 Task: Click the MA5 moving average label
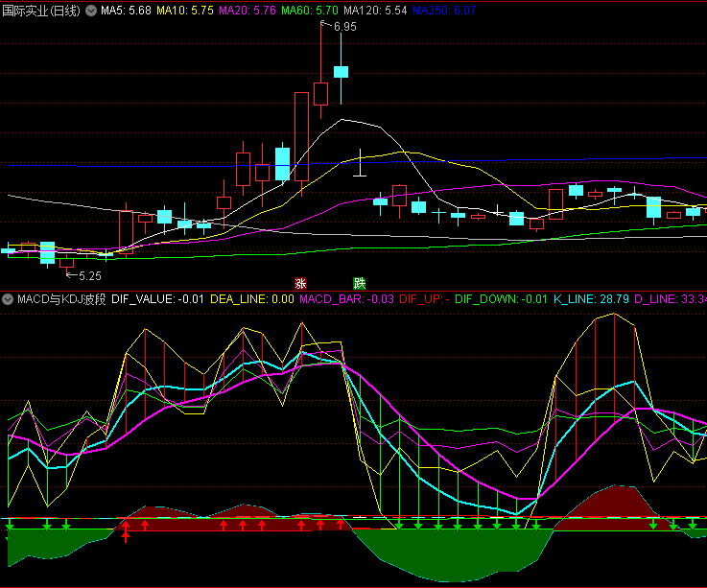coord(126,11)
